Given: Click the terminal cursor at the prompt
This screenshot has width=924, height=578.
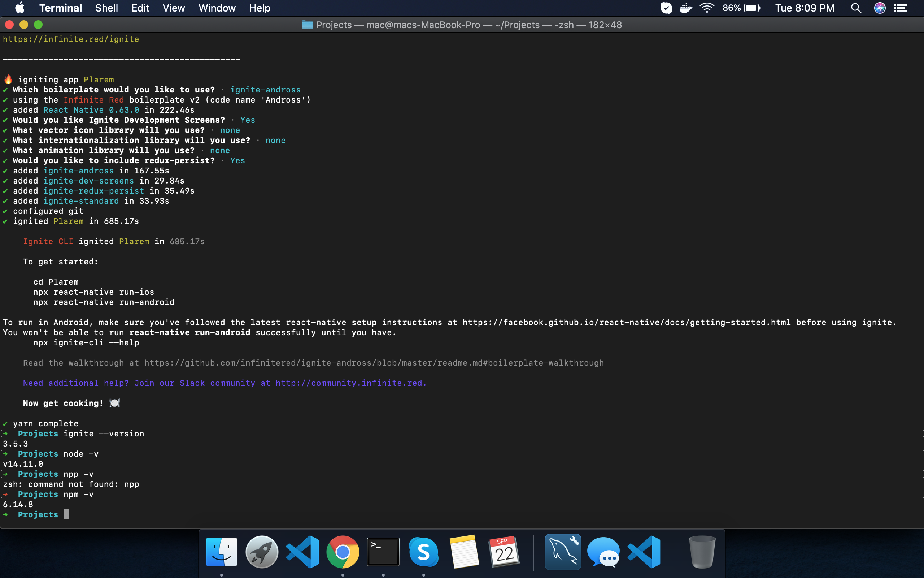Looking at the screenshot, I should click(66, 514).
